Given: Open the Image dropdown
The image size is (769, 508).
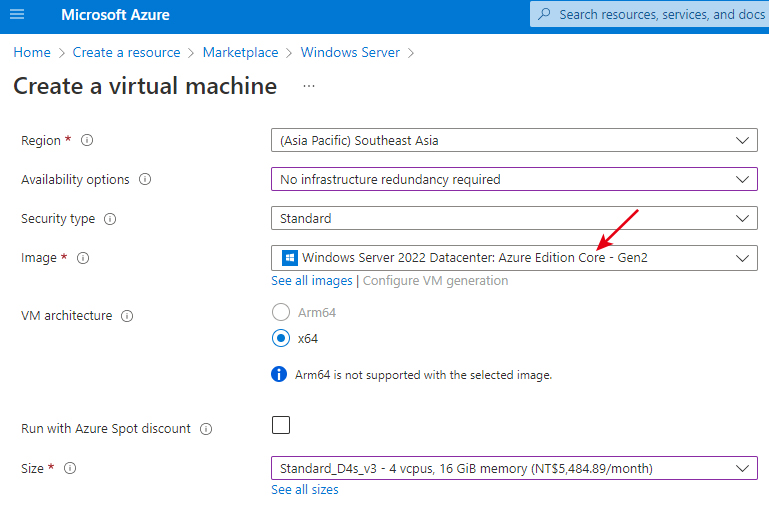Looking at the screenshot, I should pos(514,258).
